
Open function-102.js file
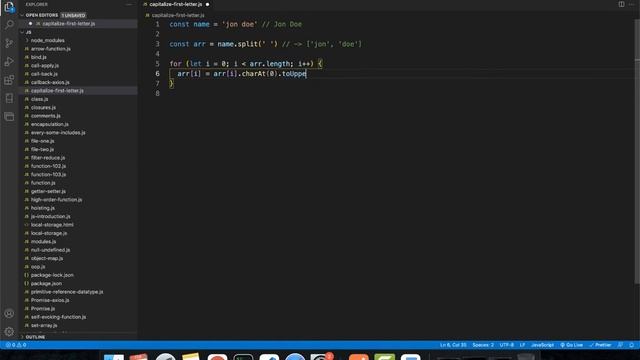49,166
